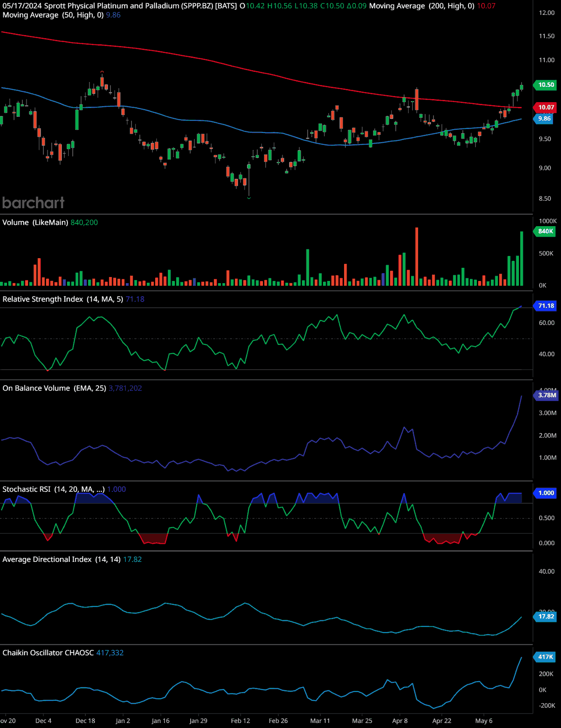Click the Relative Strength Index (14, MA, 5) label

pos(63,299)
